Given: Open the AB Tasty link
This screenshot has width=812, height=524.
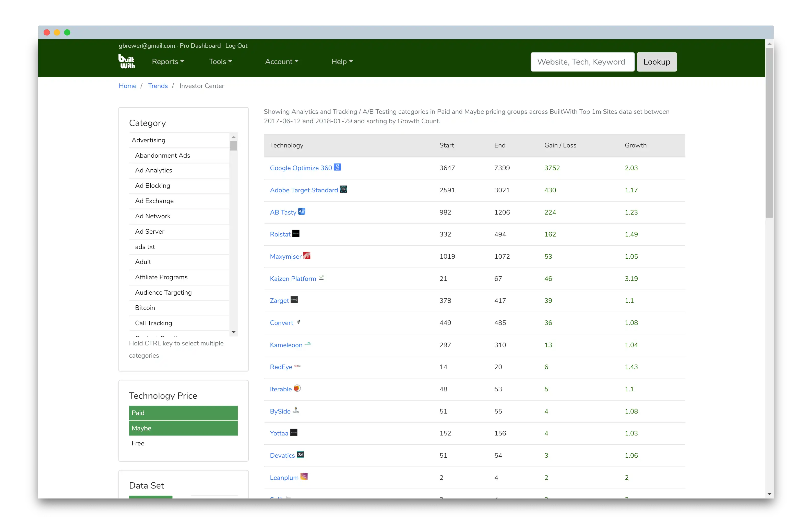Looking at the screenshot, I should pos(283,212).
